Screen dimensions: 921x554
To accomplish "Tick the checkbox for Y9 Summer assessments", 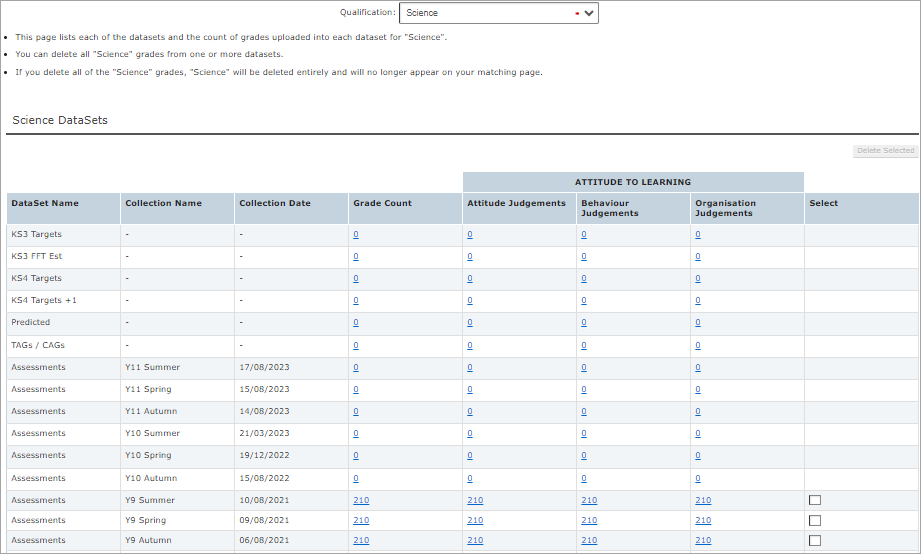I will tap(814, 500).
